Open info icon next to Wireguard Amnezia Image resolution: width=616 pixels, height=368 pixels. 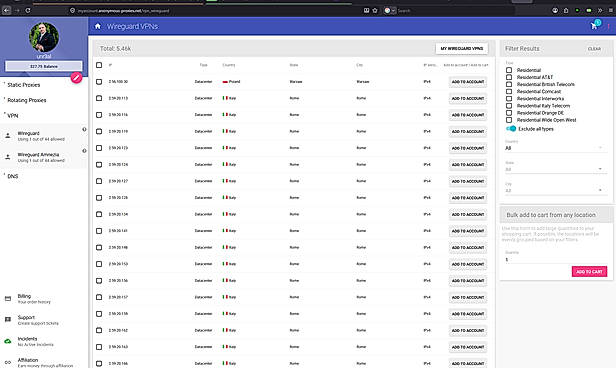(84, 151)
